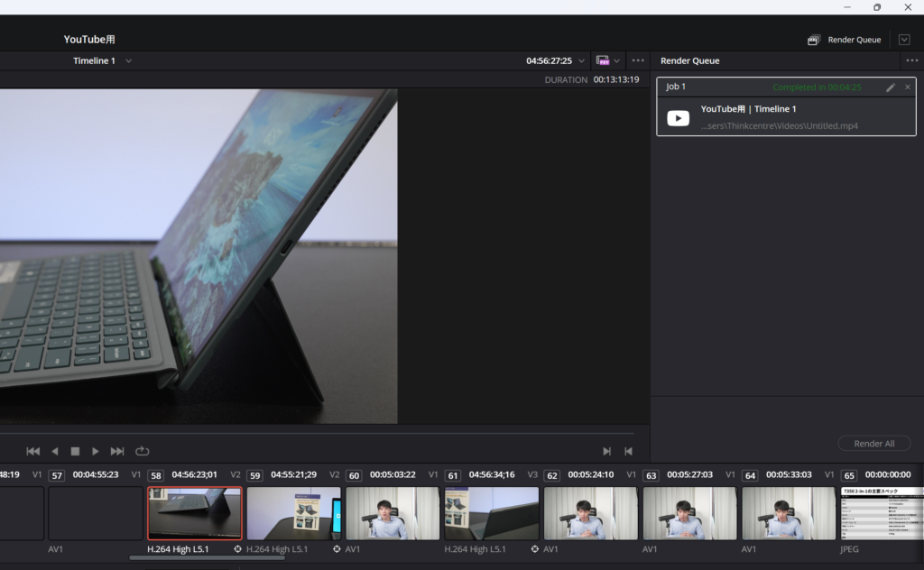
Task: Click clip timecode 04:55:21;29
Action: (x=293, y=474)
